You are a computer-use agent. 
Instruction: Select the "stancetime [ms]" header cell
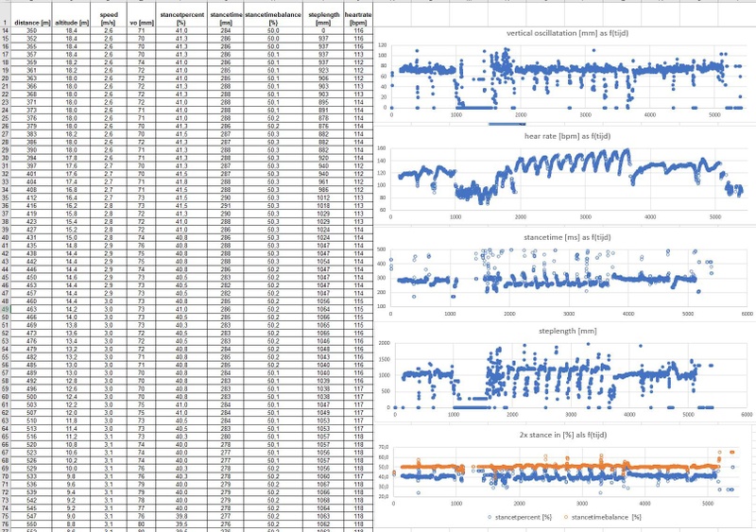coord(225,15)
